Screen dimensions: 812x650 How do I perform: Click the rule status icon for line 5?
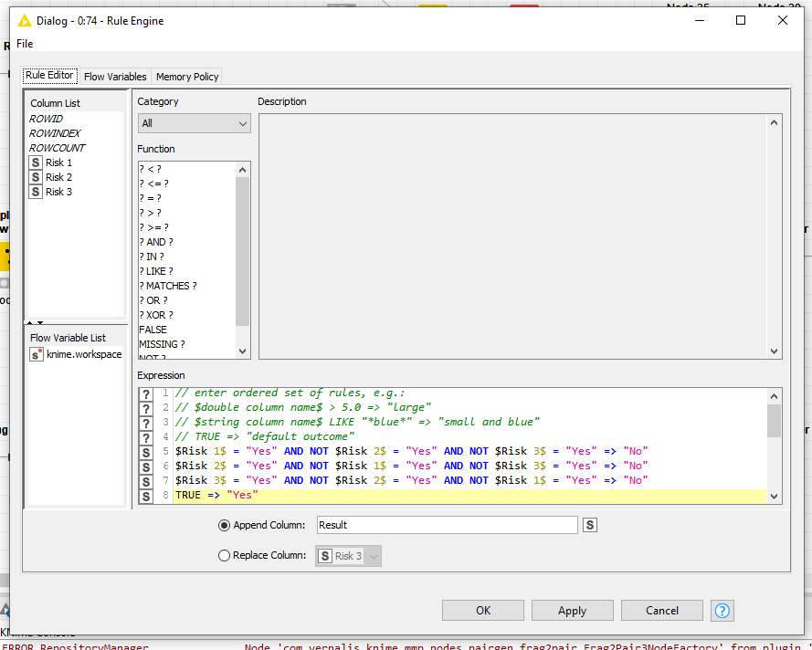(x=145, y=451)
